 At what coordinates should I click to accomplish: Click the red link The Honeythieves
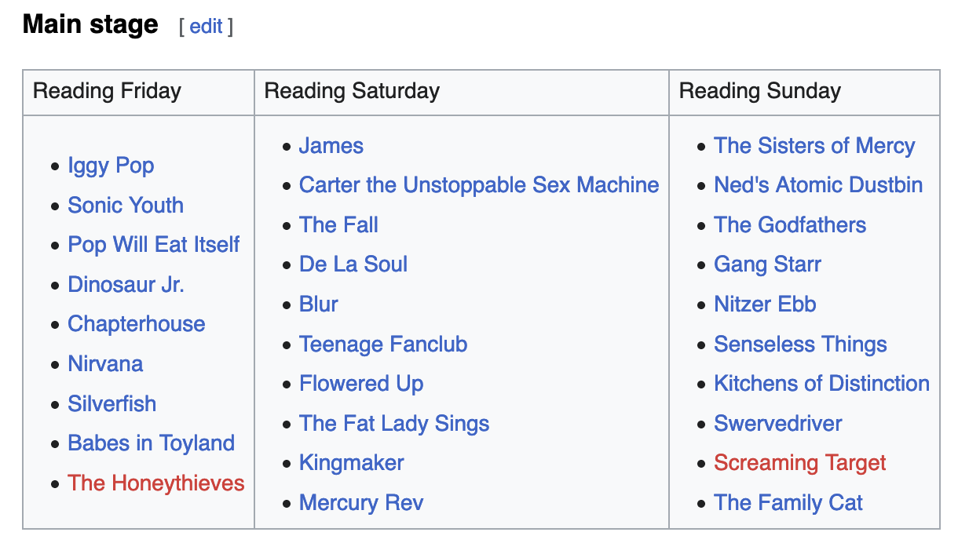[156, 483]
